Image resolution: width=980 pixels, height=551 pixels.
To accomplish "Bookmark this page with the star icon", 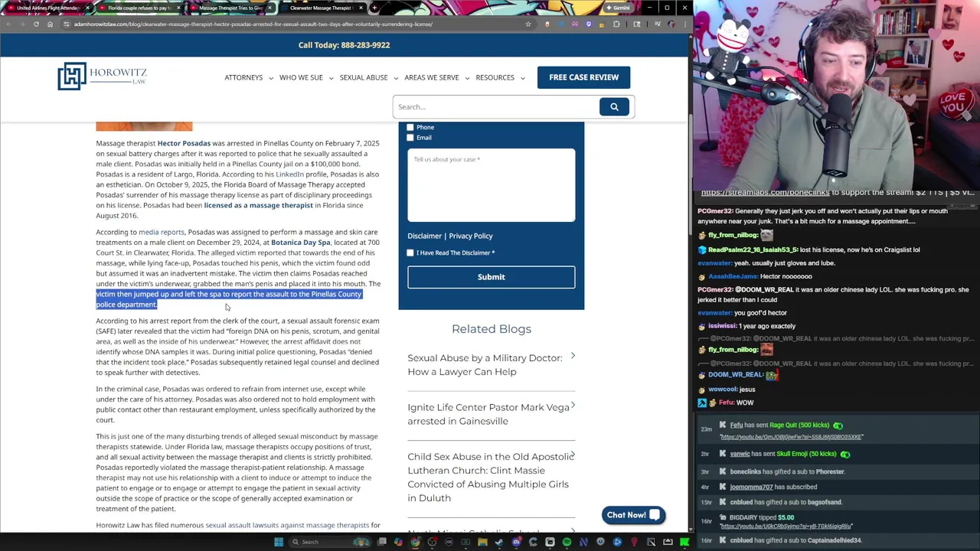I will point(528,24).
